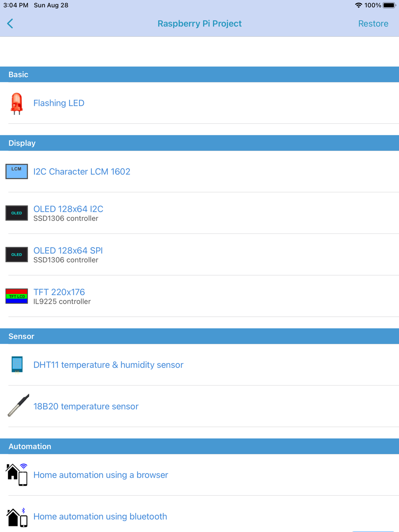Tap home automation browser wifi icon
Viewport: 399px width, 532px height.
tap(17, 475)
